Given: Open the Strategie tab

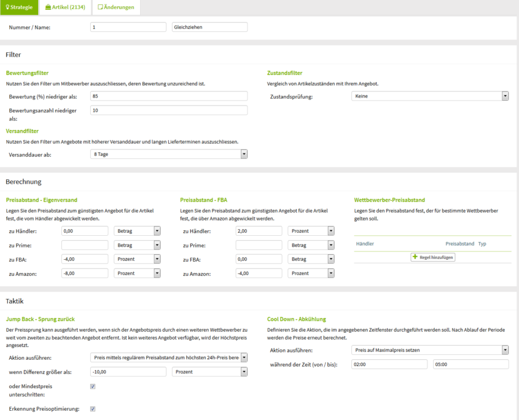Looking at the screenshot, I should [19, 7].
